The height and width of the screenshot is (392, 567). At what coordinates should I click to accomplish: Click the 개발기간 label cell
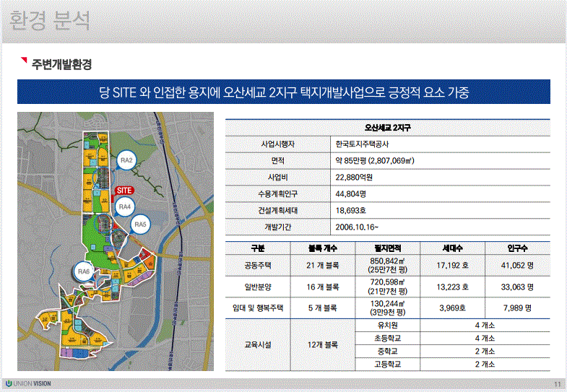click(x=277, y=227)
